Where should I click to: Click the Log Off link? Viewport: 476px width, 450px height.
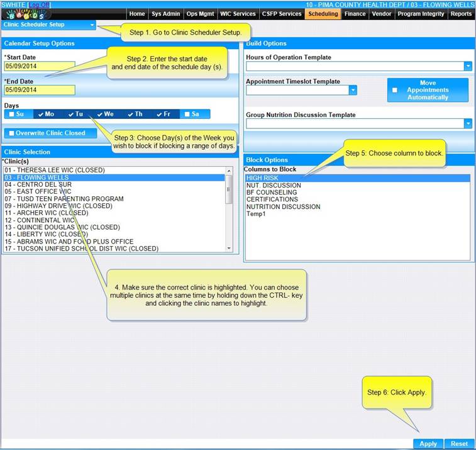click(x=38, y=4)
